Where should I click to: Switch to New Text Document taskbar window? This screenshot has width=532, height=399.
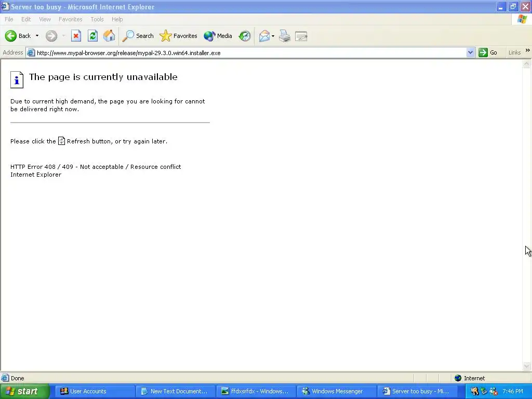click(176, 391)
